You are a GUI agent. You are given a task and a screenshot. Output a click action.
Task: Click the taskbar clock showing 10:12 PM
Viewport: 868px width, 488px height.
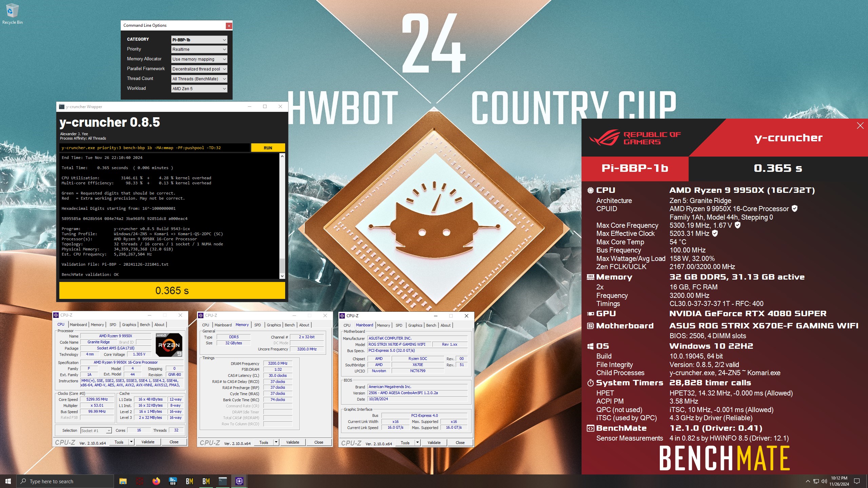pos(839,481)
